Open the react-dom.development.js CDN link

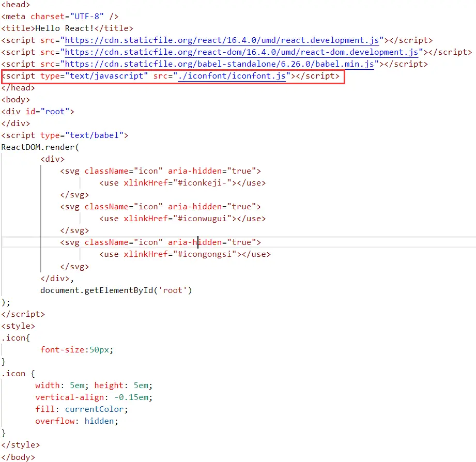pos(242,52)
